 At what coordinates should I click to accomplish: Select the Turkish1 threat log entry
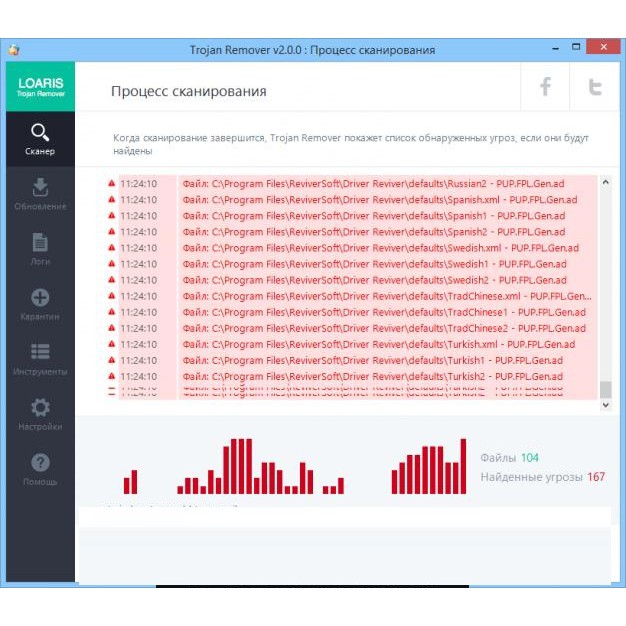coord(385,360)
